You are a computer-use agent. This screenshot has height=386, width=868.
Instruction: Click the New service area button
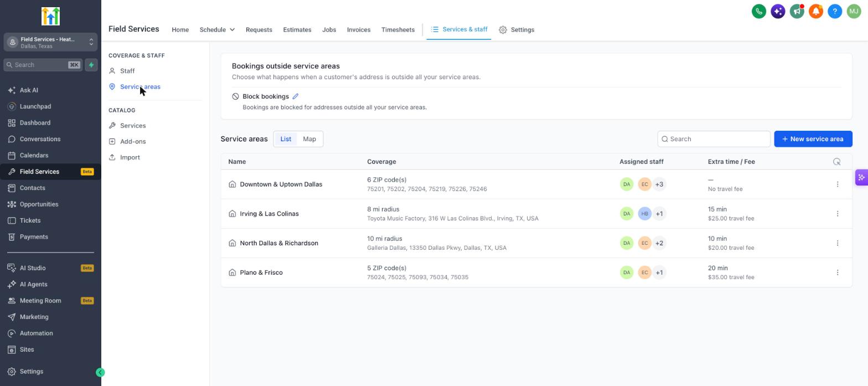(x=813, y=139)
